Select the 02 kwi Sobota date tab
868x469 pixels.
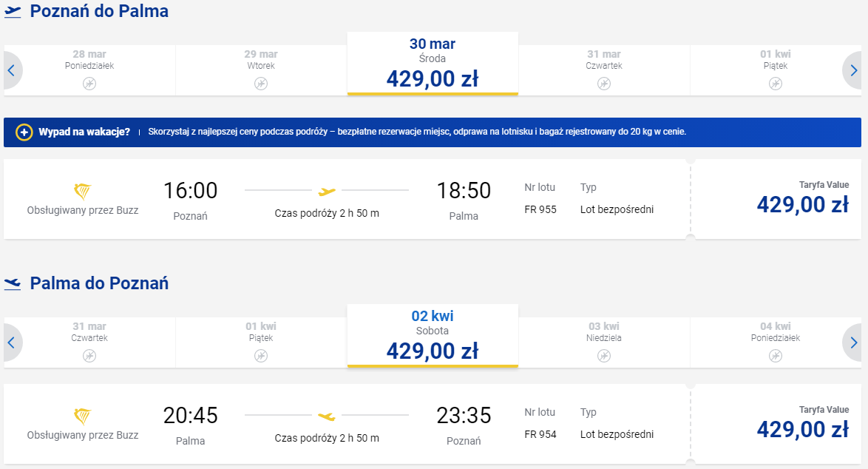click(433, 336)
